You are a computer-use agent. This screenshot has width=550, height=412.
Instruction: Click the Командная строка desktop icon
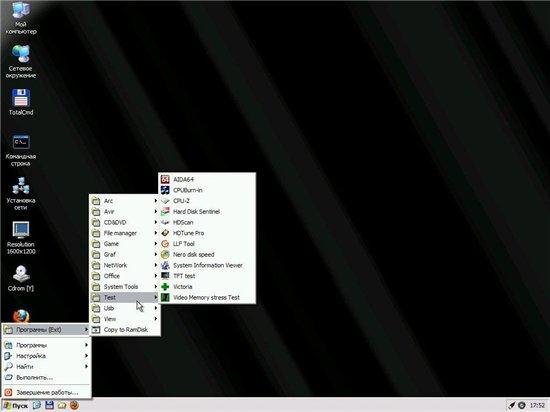21,150
